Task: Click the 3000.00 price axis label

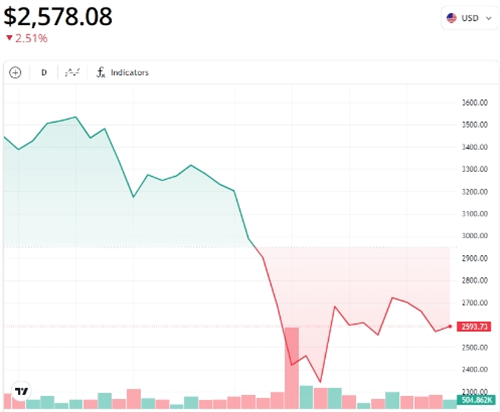Action: (475, 236)
